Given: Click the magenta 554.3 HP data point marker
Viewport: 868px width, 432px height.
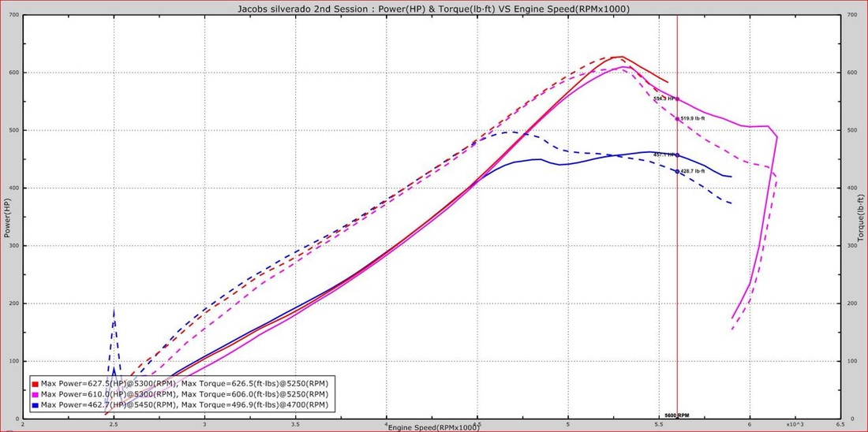Looking at the screenshot, I should [x=677, y=99].
